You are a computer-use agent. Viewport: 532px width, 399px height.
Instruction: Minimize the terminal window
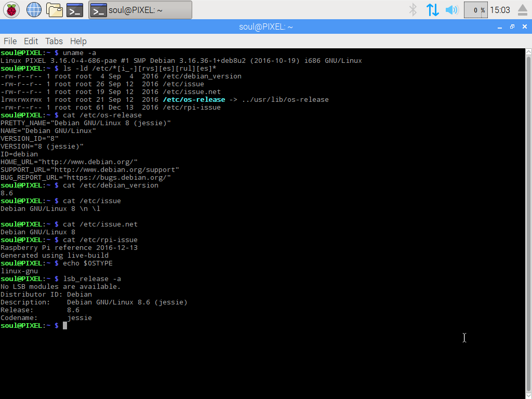pyautogui.click(x=500, y=27)
